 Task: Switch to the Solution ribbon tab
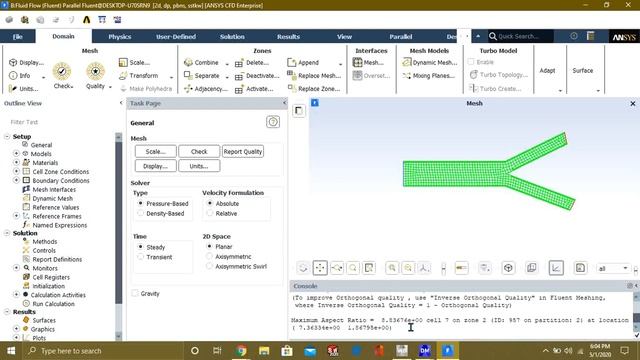coord(232,36)
